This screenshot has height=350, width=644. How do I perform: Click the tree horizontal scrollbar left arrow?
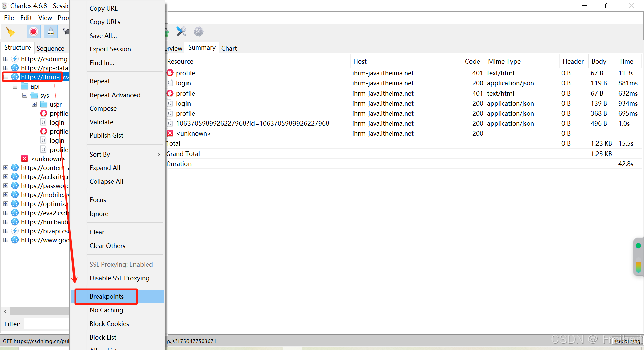point(6,311)
